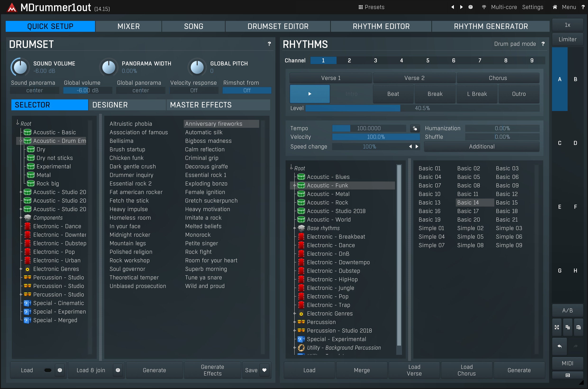Click the tempo sync link icon beside Tempo

click(415, 129)
